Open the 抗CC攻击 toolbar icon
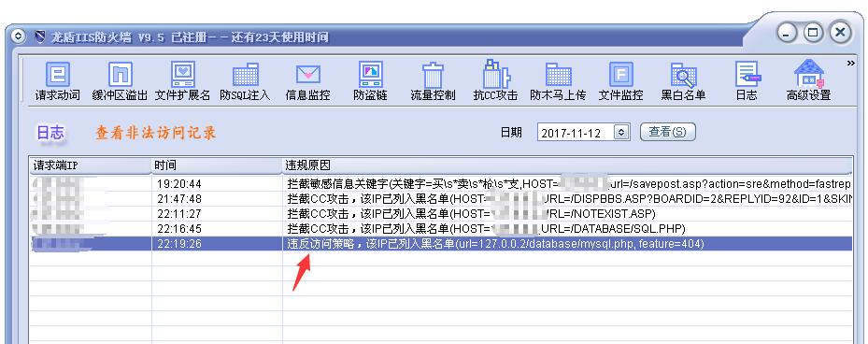Viewport: 868px width, 344px height. (495, 81)
